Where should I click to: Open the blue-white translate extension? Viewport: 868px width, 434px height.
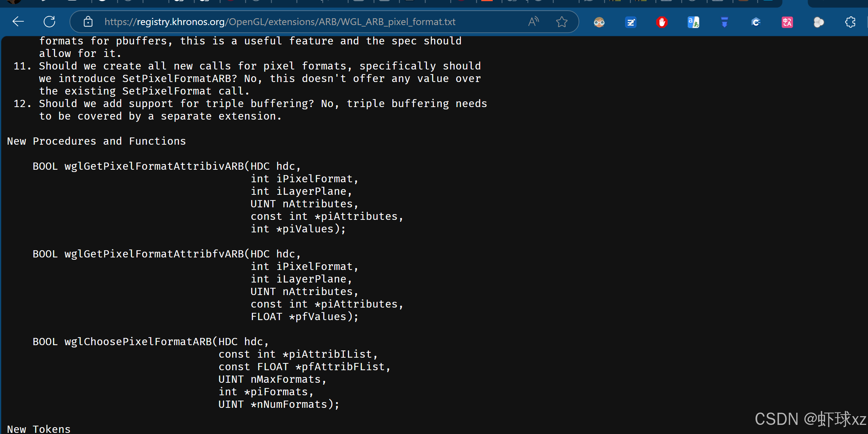(693, 22)
